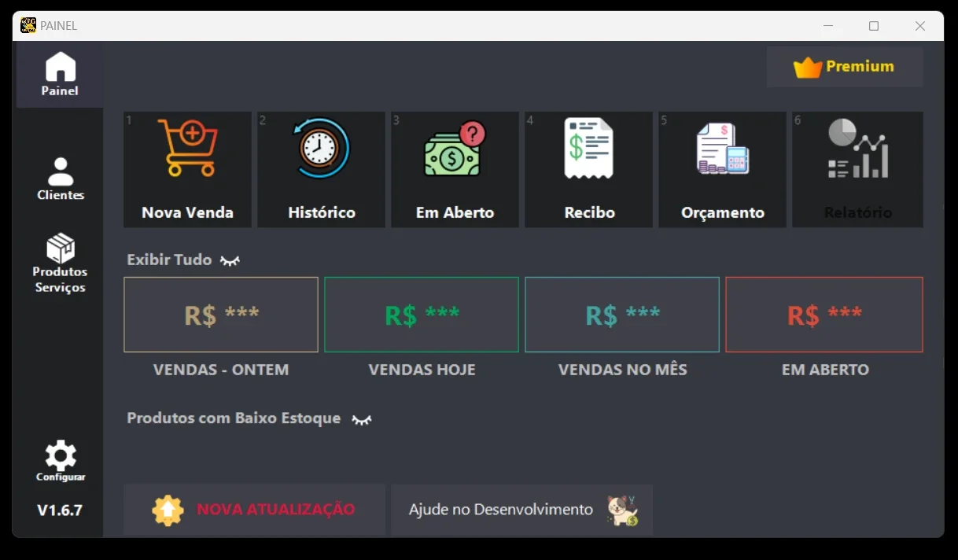The image size is (958, 560).
Task: Open the Relatório chart tile
Action: (857, 170)
